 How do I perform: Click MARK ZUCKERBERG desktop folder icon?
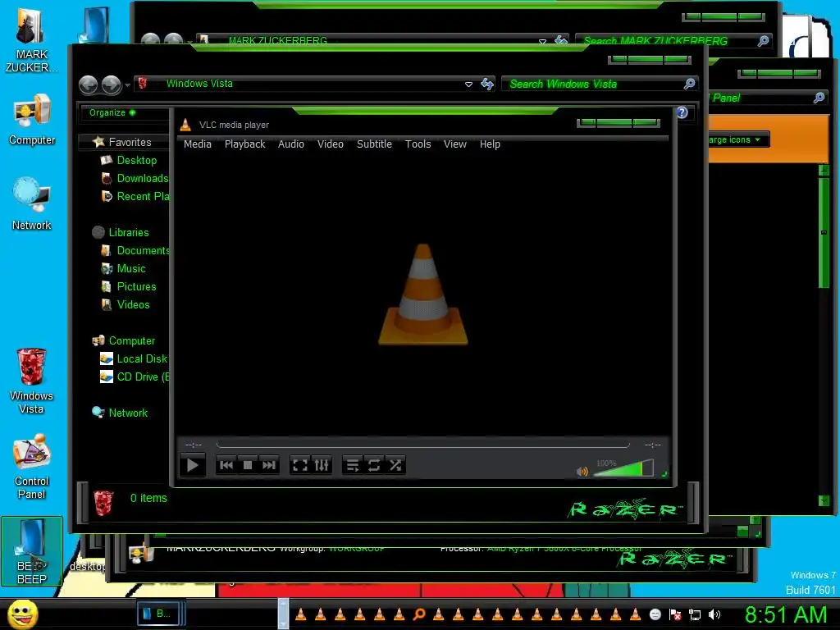[x=30, y=41]
